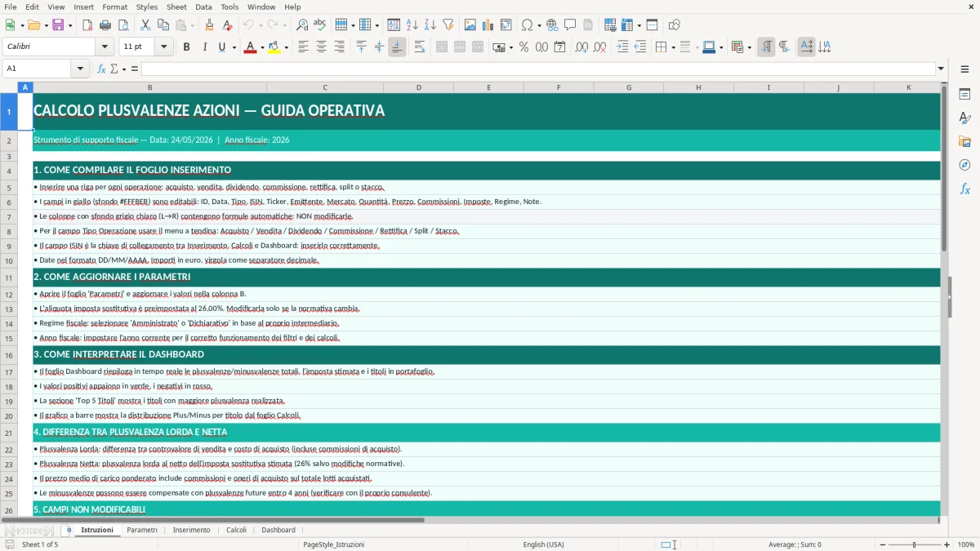Toggle Wrap Text button
Viewport: 980px width, 551px height.
pyautogui.click(x=420, y=47)
